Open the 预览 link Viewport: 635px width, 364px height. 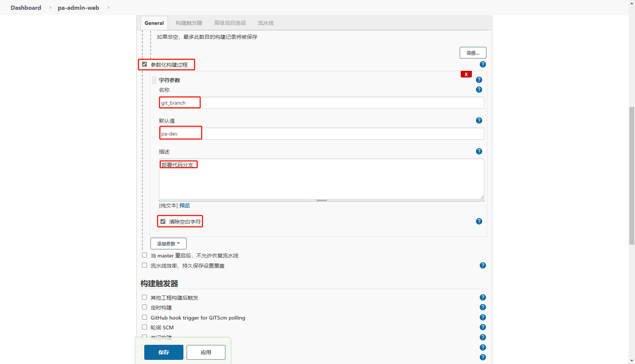185,206
